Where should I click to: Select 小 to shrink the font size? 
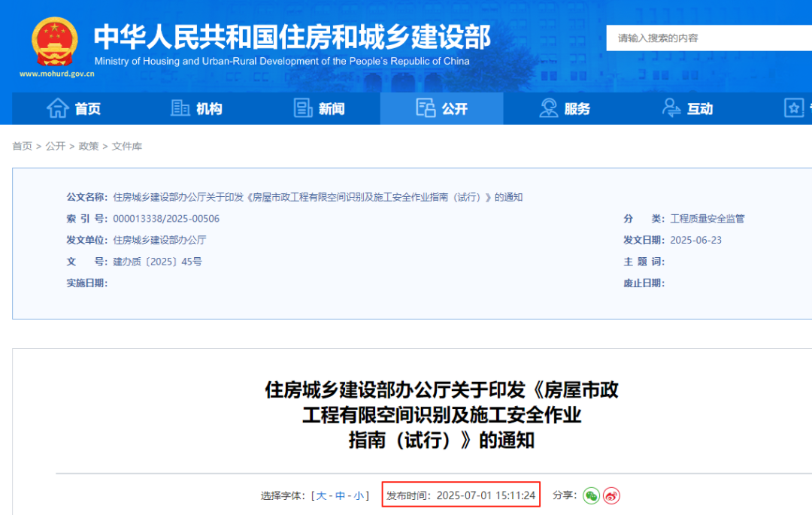359,495
